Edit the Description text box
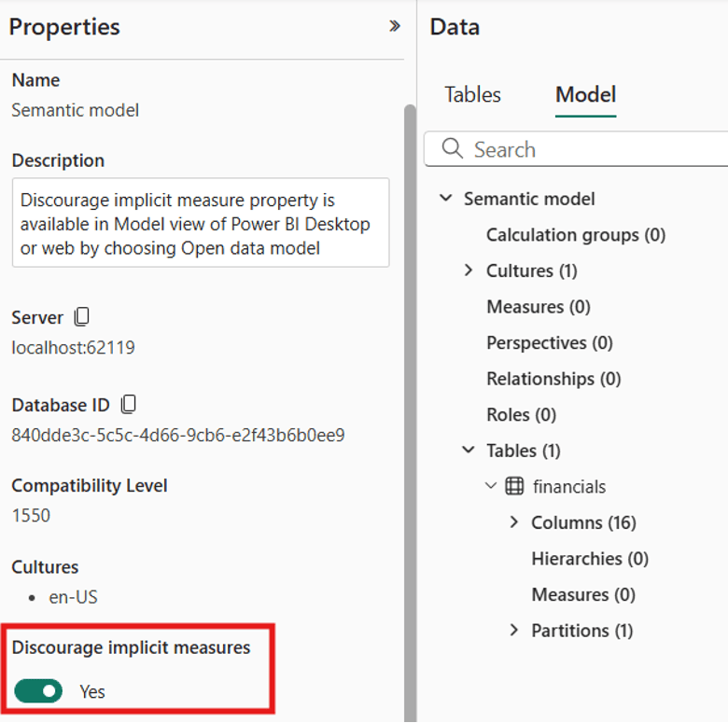728x723 pixels. [200, 223]
